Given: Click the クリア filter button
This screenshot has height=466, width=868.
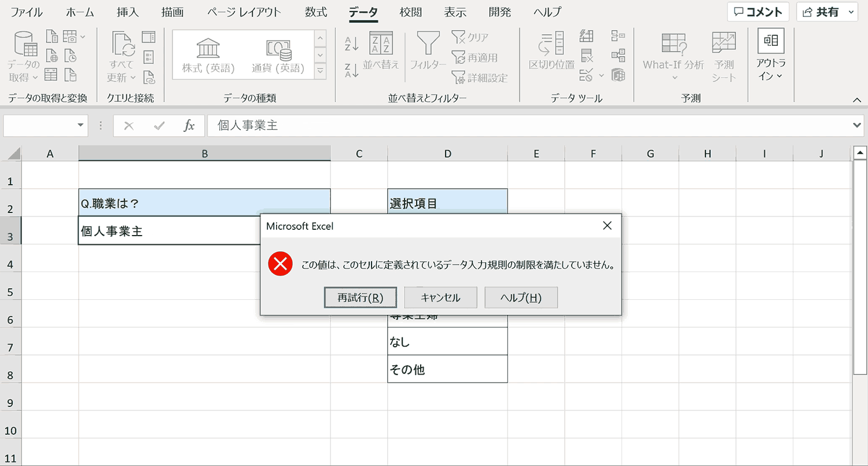Looking at the screenshot, I should (470, 38).
